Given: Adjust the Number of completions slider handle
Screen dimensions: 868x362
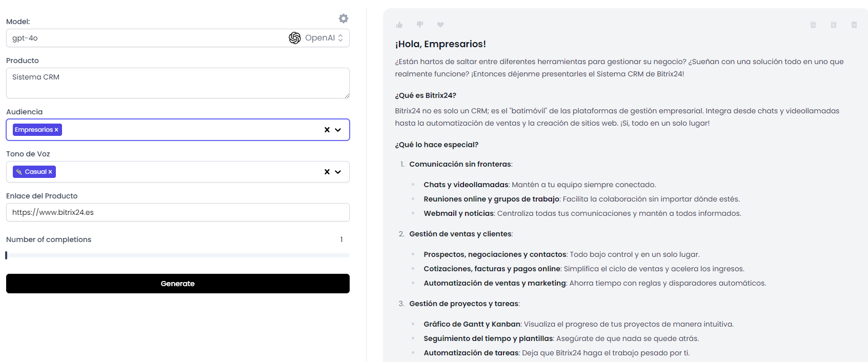Looking at the screenshot, I should (6, 255).
